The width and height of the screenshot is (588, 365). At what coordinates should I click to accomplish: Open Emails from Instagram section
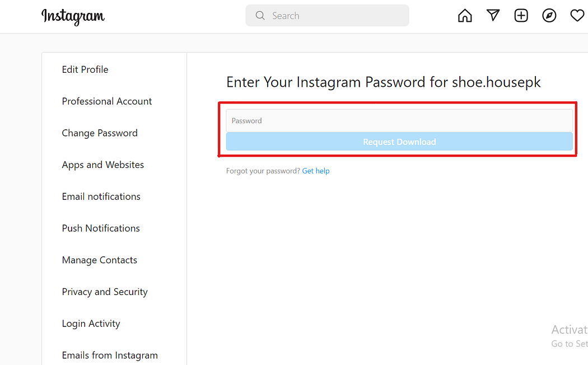tap(110, 355)
